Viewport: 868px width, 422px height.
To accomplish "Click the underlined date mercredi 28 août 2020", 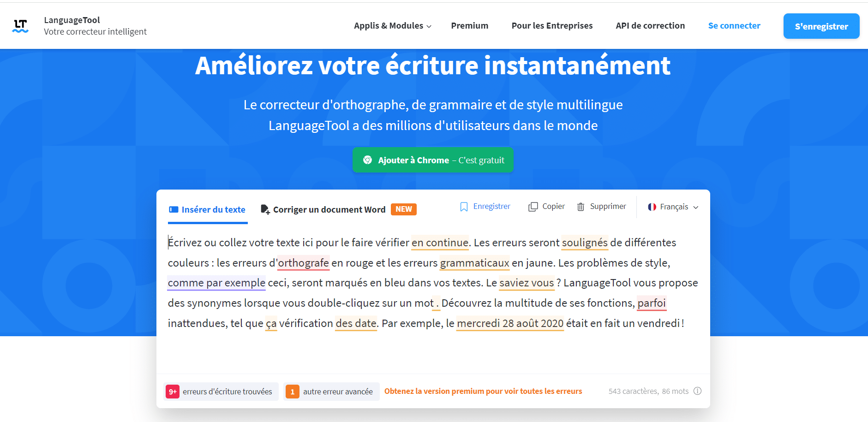I will coord(510,323).
